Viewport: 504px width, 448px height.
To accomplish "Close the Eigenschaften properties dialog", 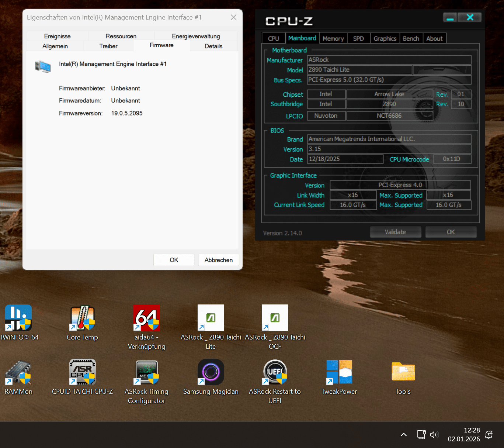I will (x=233, y=17).
